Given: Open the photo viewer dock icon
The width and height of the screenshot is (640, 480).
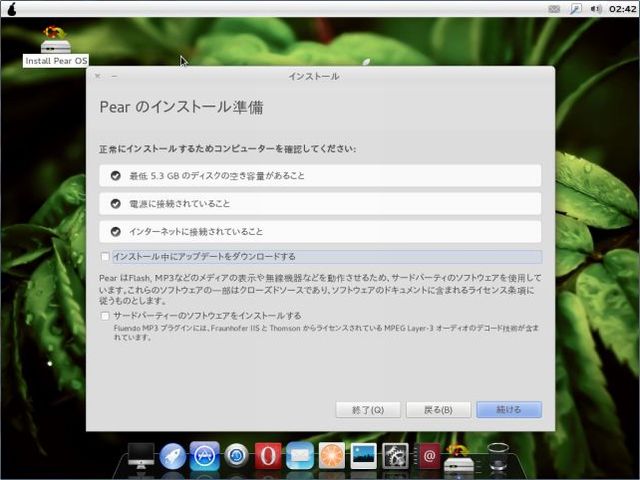Looking at the screenshot, I should click(364, 456).
